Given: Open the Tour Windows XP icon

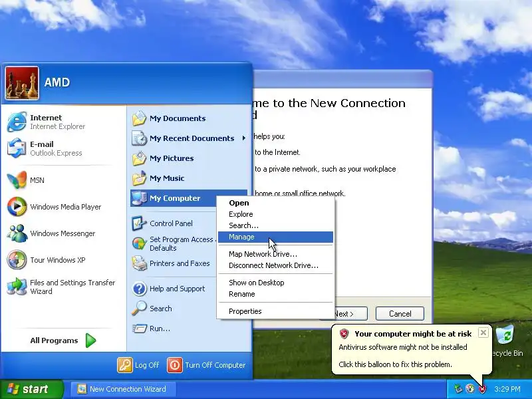Looking at the screenshot, I should click(17, 260).
